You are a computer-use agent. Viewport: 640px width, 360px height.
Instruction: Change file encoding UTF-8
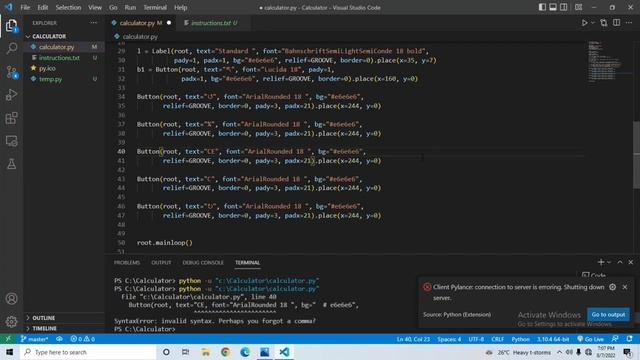476,339
